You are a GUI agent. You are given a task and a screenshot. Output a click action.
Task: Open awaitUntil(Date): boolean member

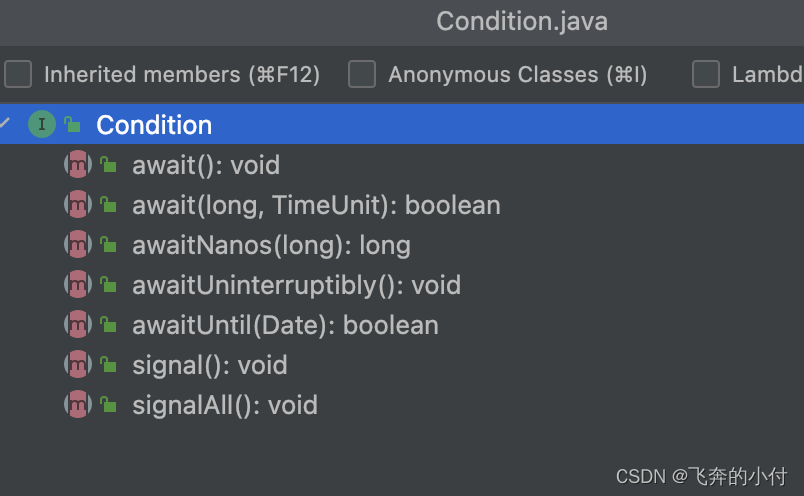point(284,325)
